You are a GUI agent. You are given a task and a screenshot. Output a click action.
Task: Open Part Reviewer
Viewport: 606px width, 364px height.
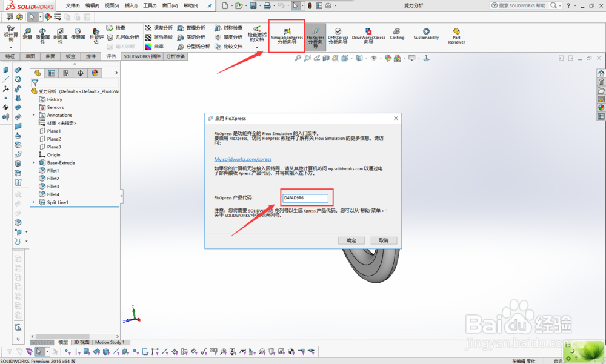tap(456, 36)
